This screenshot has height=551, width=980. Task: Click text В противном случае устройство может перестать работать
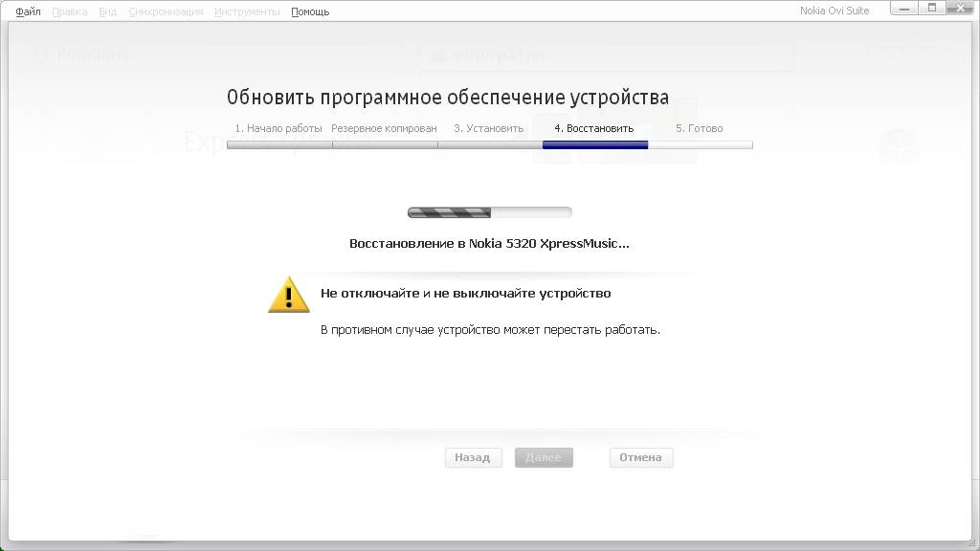[x=490, y=330]
